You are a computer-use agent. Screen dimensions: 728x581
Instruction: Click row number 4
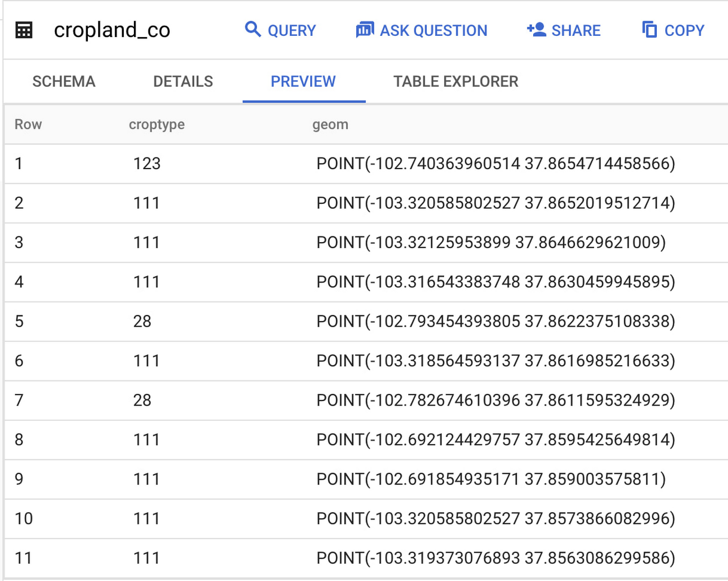[19, 282]
